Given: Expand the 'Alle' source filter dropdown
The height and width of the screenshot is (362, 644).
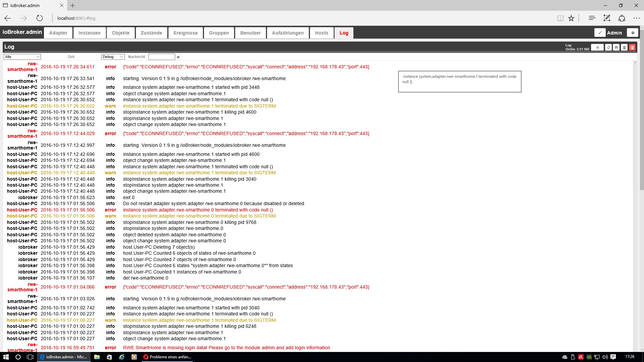Looking at the screenshot, I should pos(22,57).
